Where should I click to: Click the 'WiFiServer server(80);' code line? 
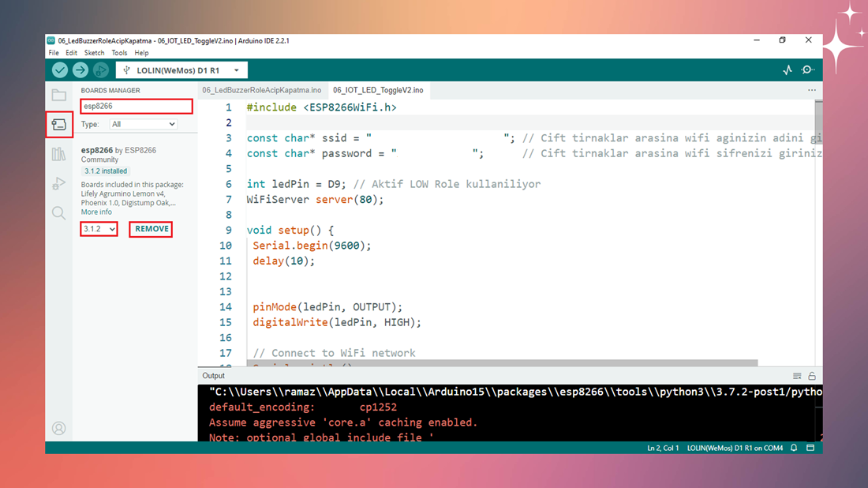[x=315, y=200]
